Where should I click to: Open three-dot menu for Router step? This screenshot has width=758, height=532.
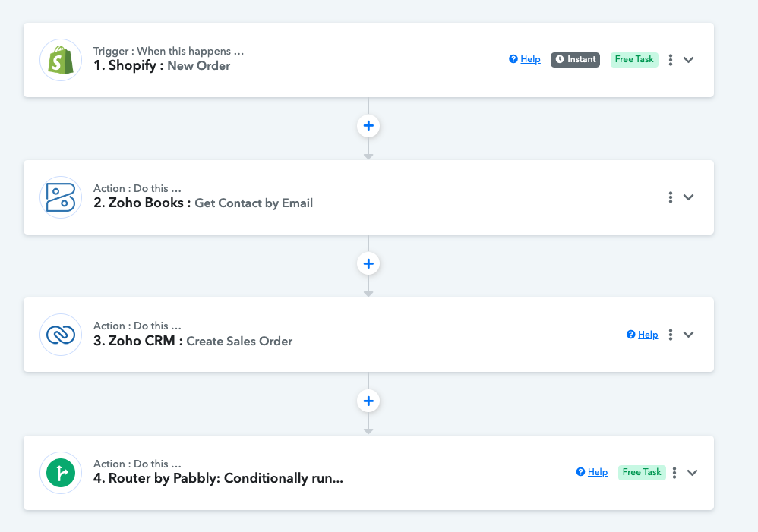pyautogui.click(x=674, y=472)
